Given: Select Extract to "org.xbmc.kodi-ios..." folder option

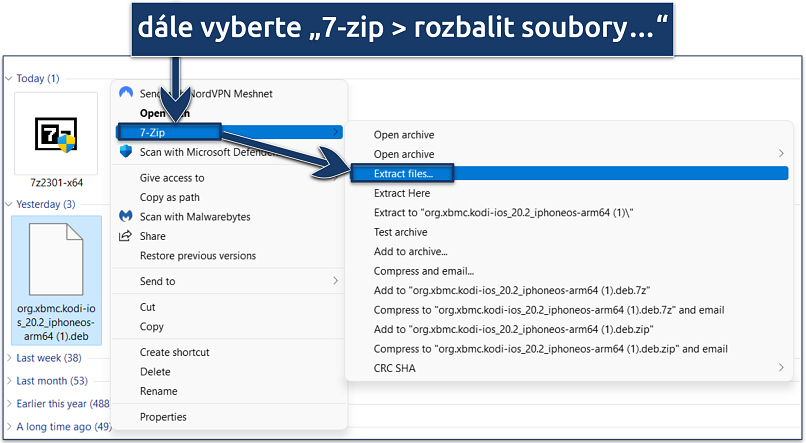Looking at the screenshot, I should [x=504, y=213].
